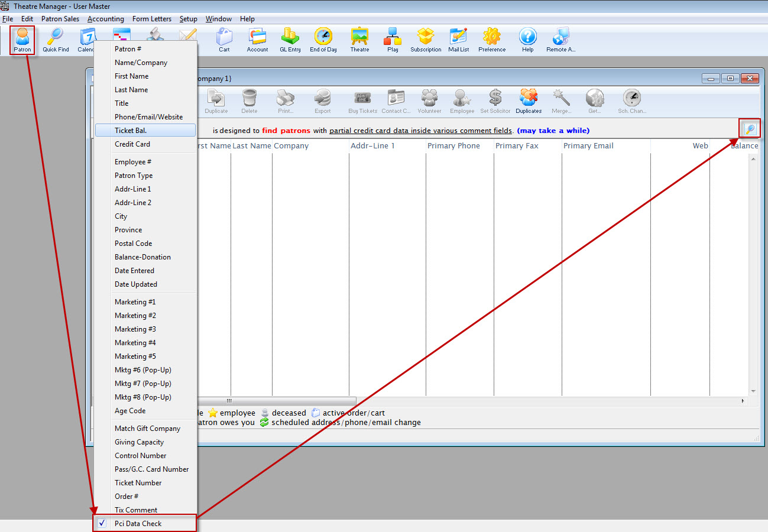Open the Help menu in menu bar
Screen dimensions: 768x532
pyautogui.click(x=247, y=19)
